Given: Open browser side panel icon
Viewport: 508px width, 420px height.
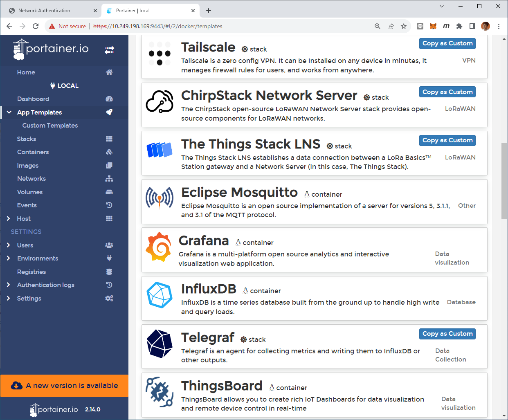Looking at the screenshot, I should click(472, 26).
